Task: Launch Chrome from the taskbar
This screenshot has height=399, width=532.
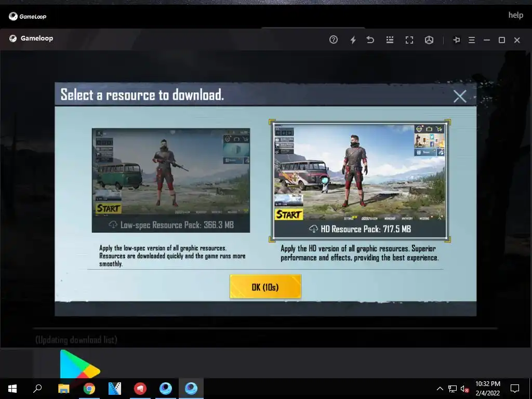Action: (x=89, y=389)
